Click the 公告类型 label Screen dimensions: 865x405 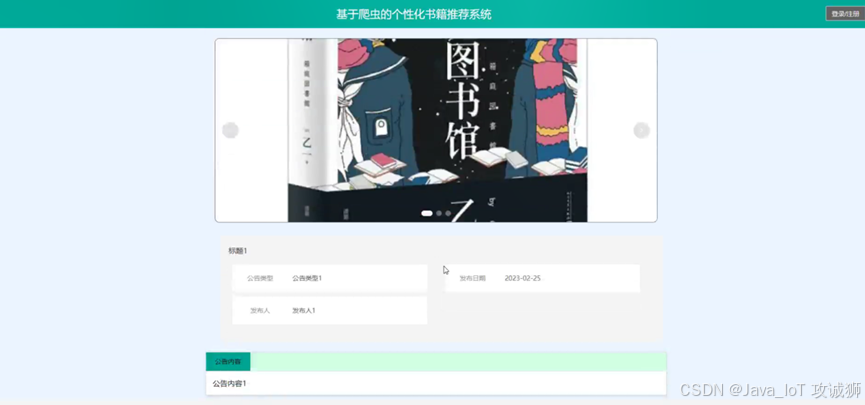(x=260, y=279)
